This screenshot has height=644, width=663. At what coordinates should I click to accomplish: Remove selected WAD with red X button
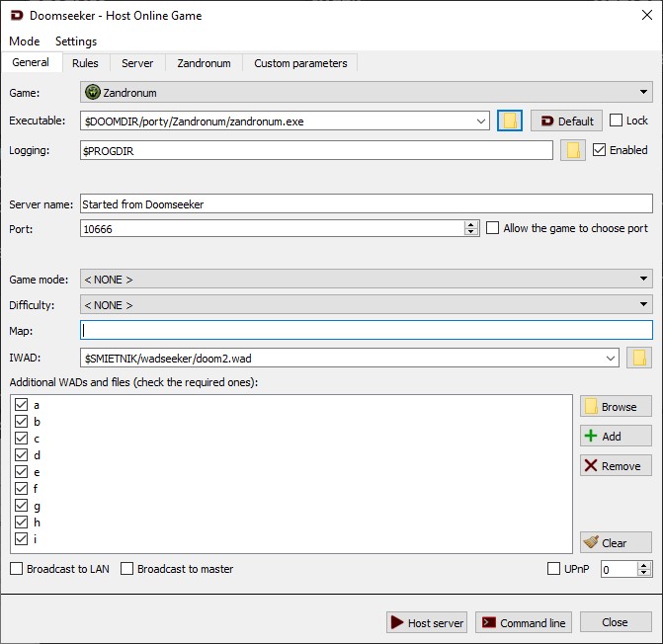[x=615, y=465]
